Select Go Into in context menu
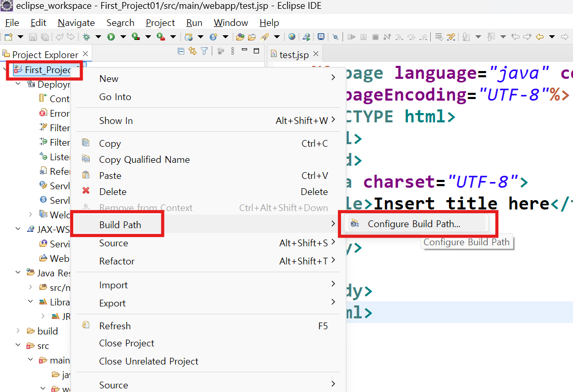Viewport: 573px width, 392px height. pos(208,97)
